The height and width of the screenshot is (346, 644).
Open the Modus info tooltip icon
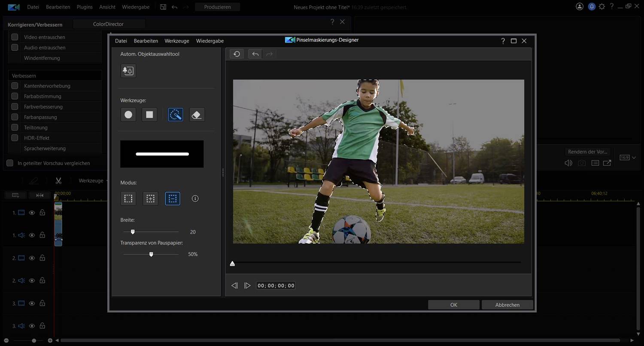pyautogui.click(x=195, y=198)
